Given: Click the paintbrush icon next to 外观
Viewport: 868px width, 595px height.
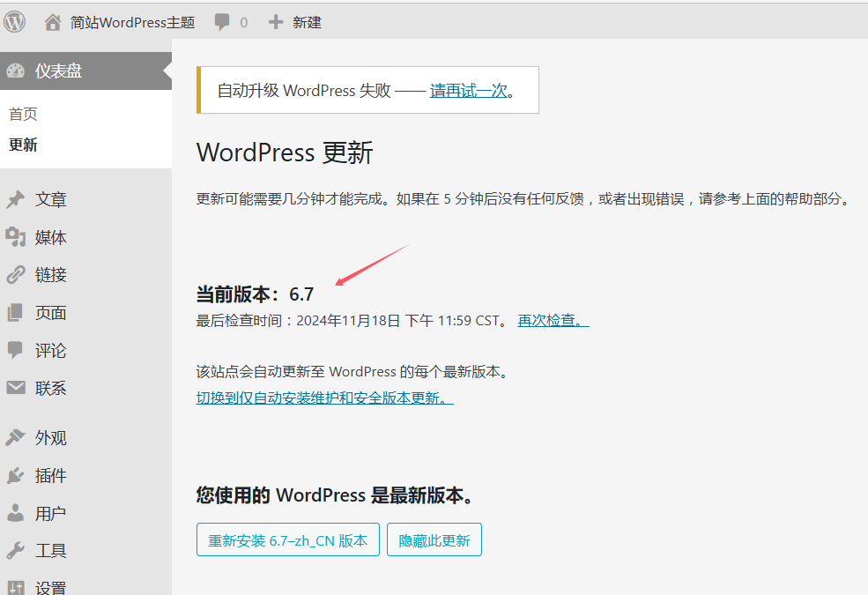Looking at the screenshot, I should (16, 437).
